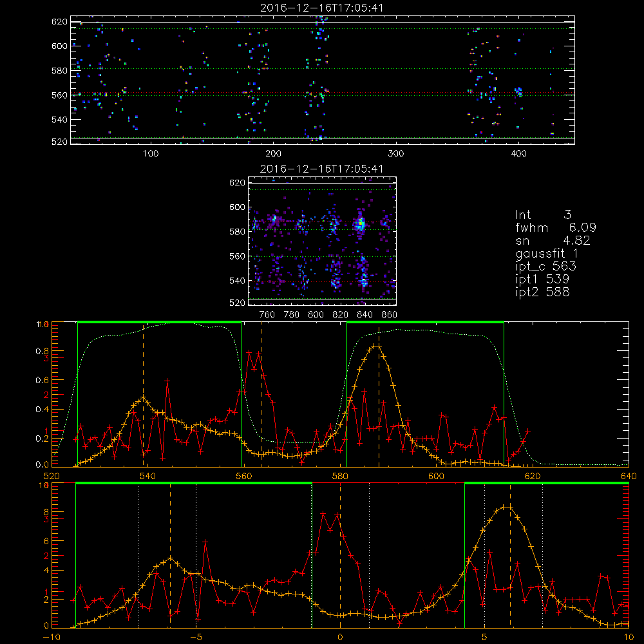644x644 pixels.
Task: Click the top plot title 2016-12-16T17:05:41
Action: click(322, 8)
